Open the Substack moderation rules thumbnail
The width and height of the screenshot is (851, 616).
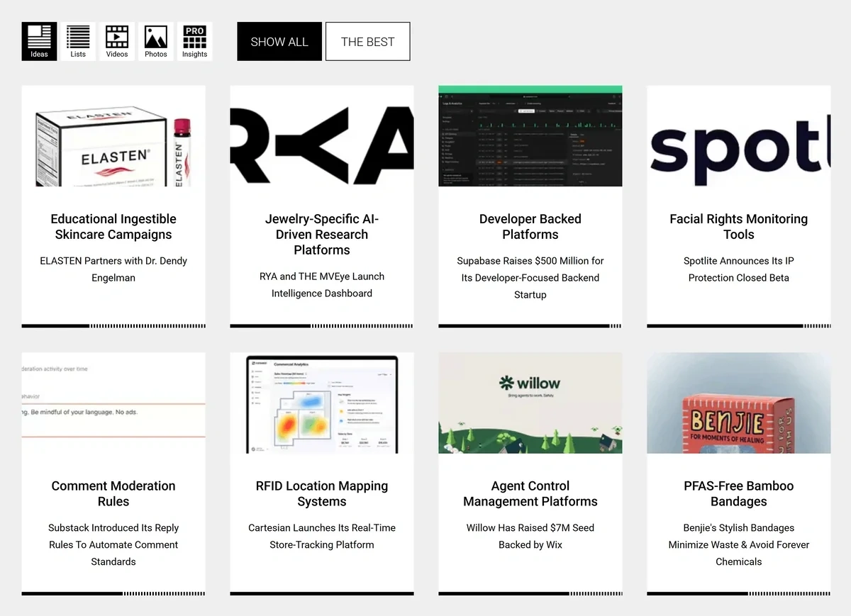click(113, 403)
